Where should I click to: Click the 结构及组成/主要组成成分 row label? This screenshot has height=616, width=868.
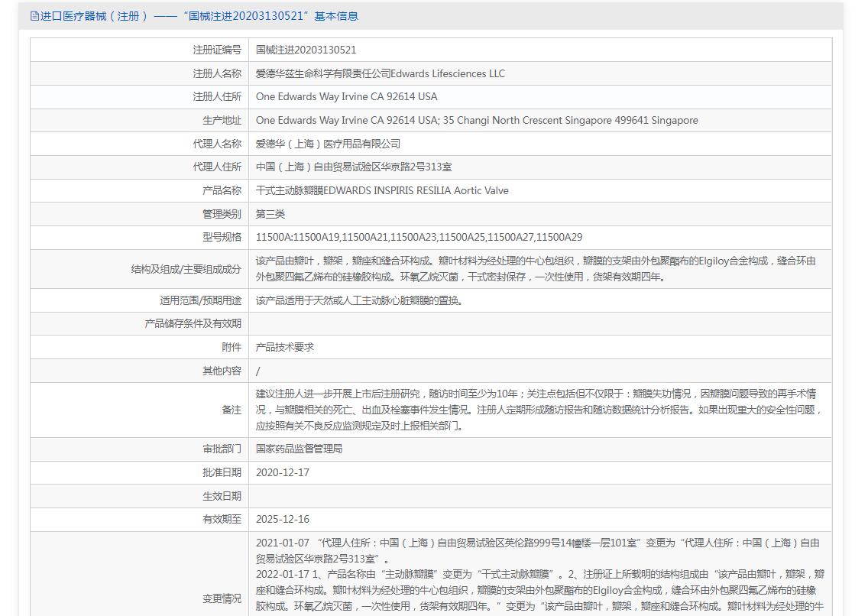[x=186, y=269]
